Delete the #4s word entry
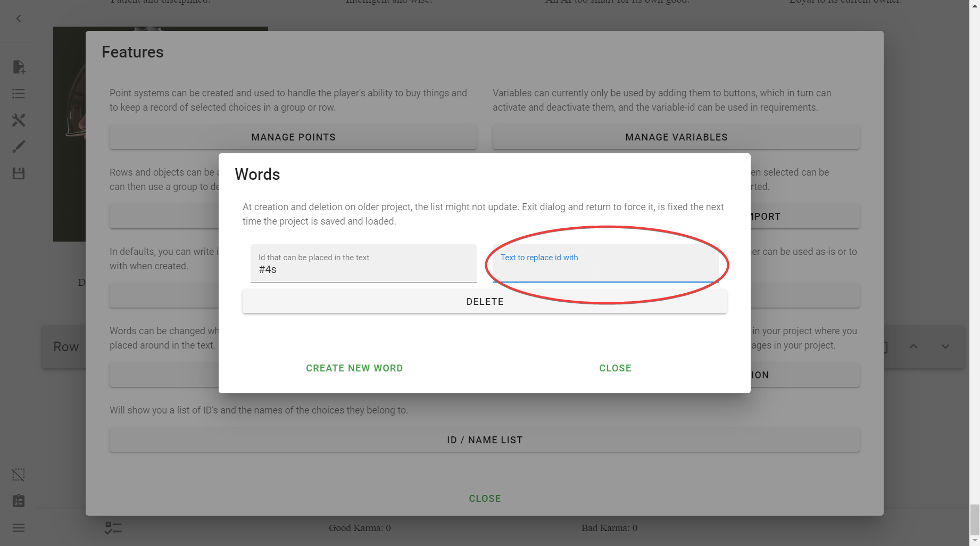 pyautogui.click(x=484, y=301)
